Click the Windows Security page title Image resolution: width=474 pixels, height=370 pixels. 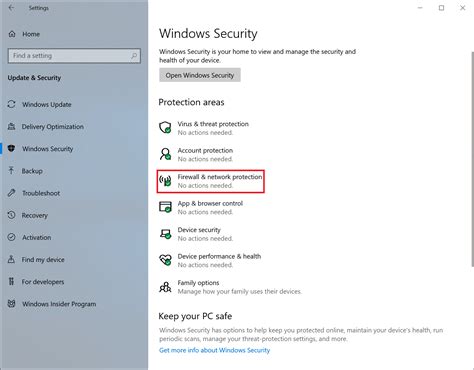point(208,34)
